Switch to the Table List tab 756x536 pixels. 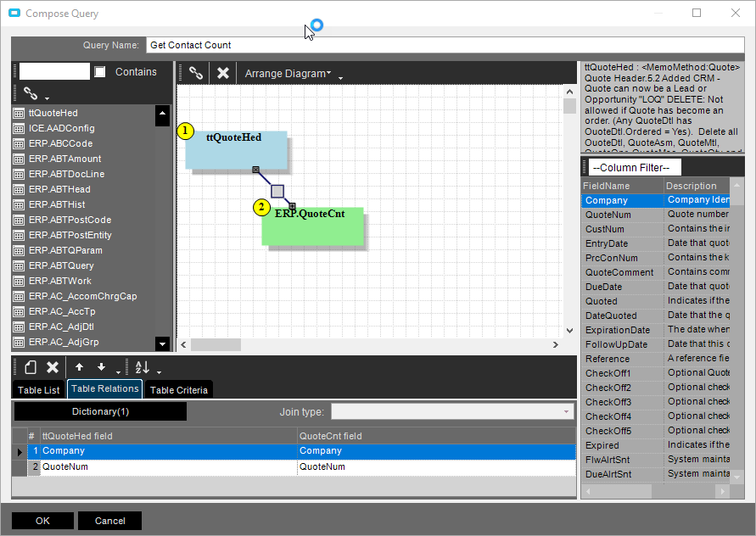point(38,390)
